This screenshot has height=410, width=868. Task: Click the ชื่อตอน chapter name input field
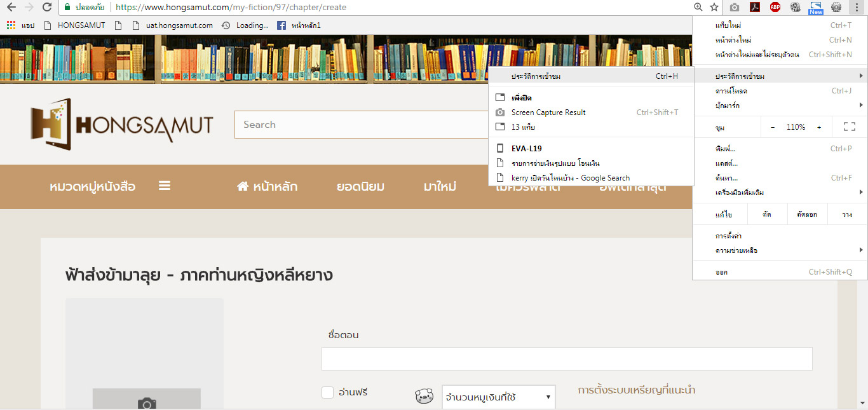point(566,359)
